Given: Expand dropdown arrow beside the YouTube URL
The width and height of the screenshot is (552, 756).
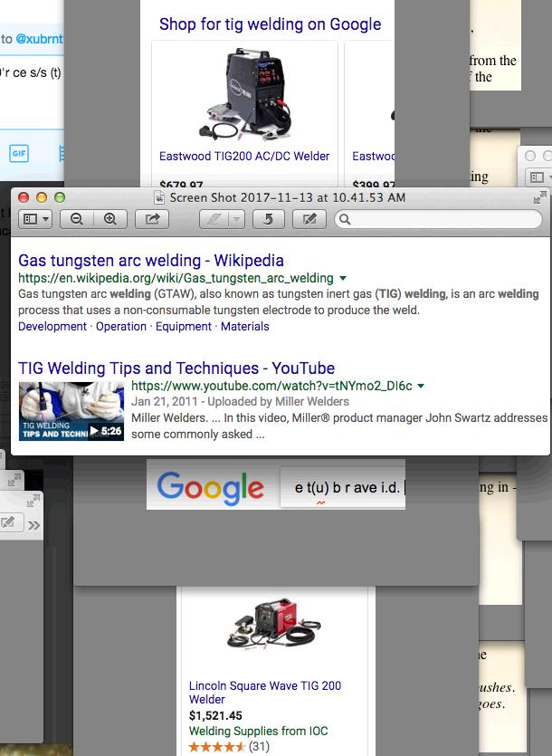Looking at the screenshot, I should point(421,386).
